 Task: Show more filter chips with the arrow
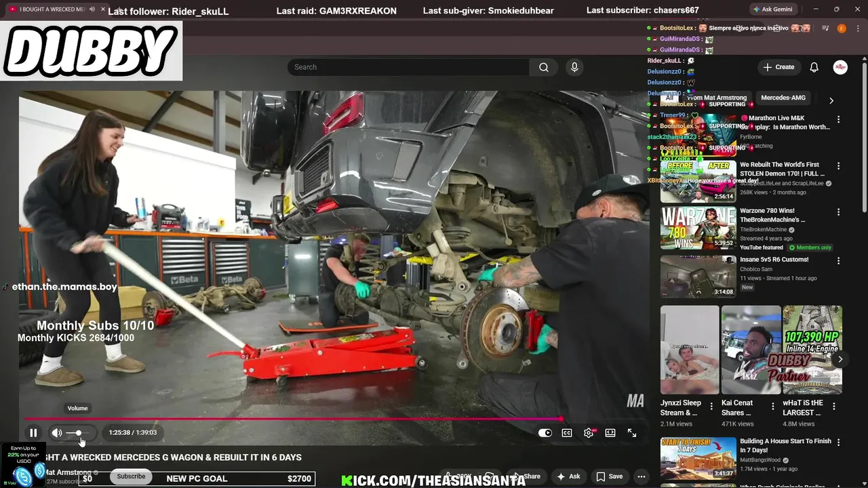click(831, 101)
